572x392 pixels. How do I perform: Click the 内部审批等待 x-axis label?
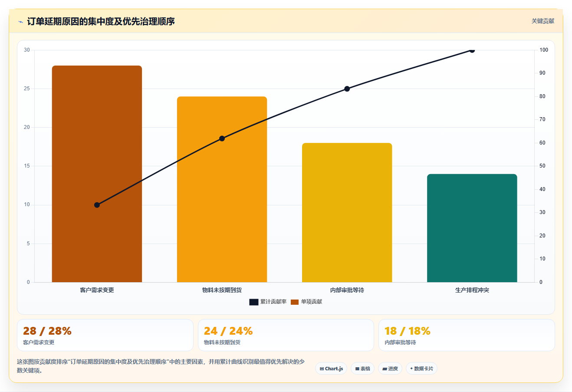tap(347, 290)
